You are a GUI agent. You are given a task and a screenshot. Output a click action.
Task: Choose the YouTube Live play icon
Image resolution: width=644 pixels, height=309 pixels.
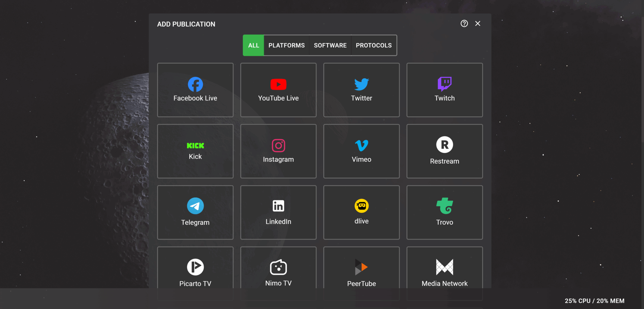pyautogui.click(x=278, y=84)
